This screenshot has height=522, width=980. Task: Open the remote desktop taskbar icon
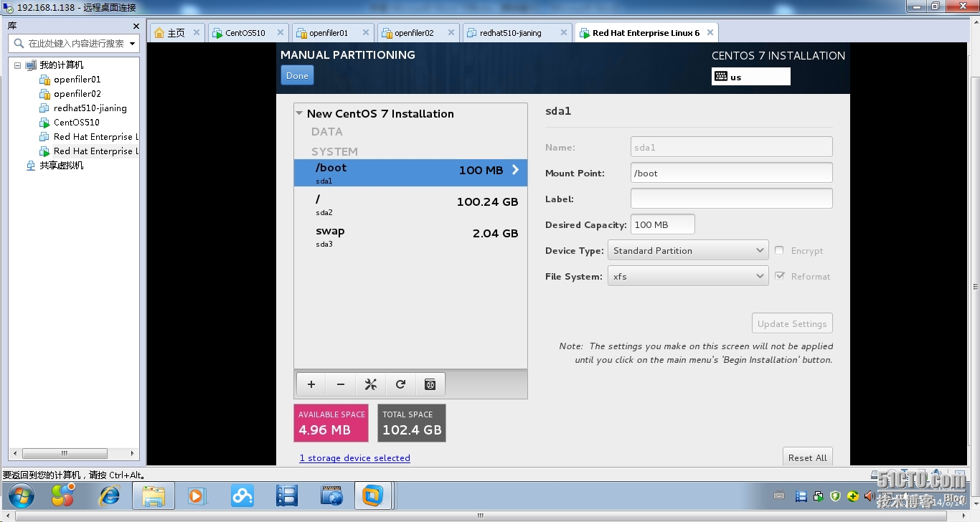tap(331, 495)
